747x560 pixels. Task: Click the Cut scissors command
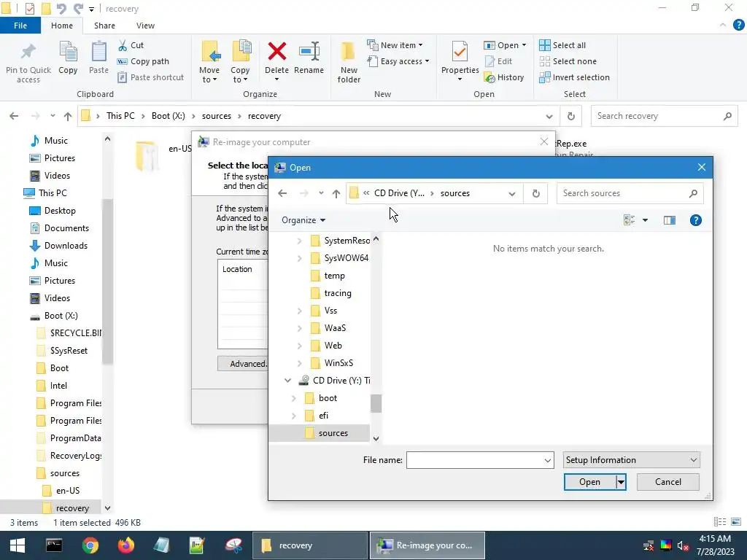(131, 45)
